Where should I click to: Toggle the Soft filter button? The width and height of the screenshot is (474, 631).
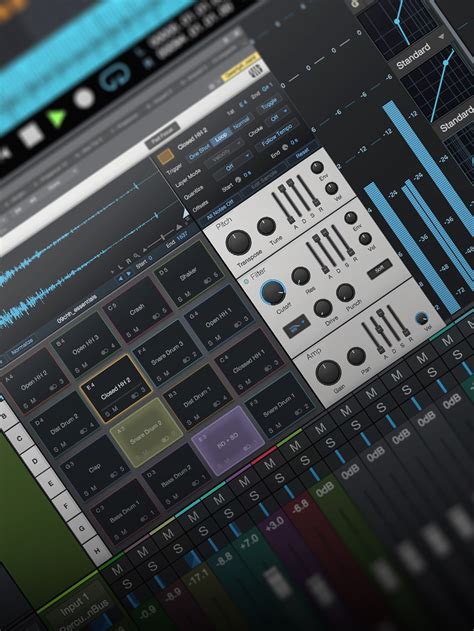[x=379, y=269]
